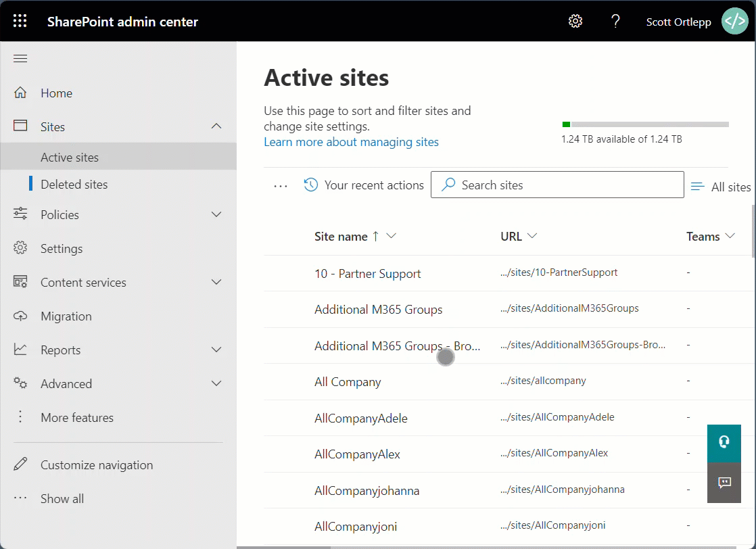Open the Site name column dropdown
Screen dimensions: 756x549
[x=392, y=236]
